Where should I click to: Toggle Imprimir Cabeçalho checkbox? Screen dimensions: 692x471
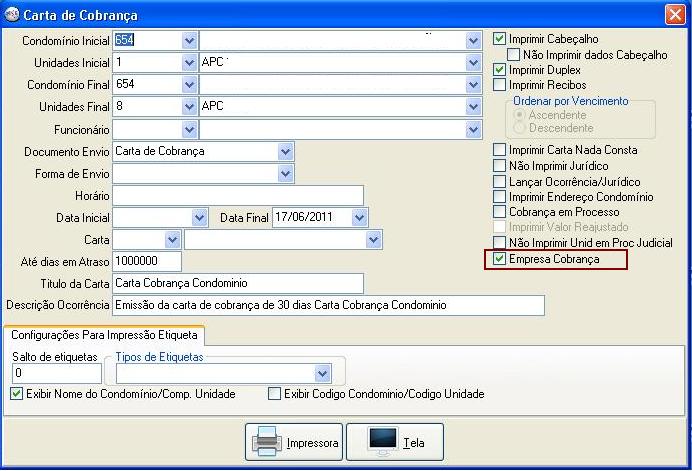500,39
